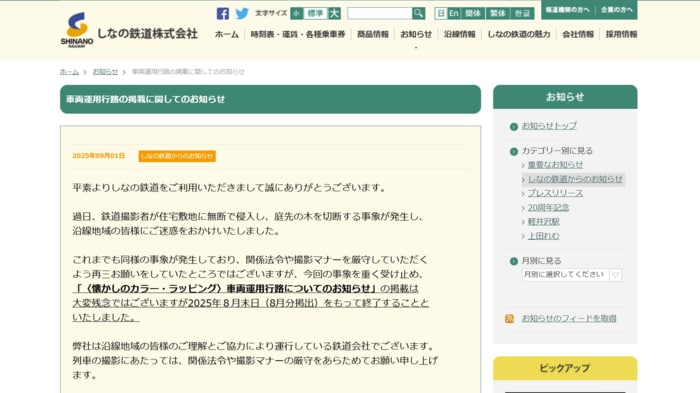
Task: Open the 商品情報 menu
Action: [x=373, y=34]
